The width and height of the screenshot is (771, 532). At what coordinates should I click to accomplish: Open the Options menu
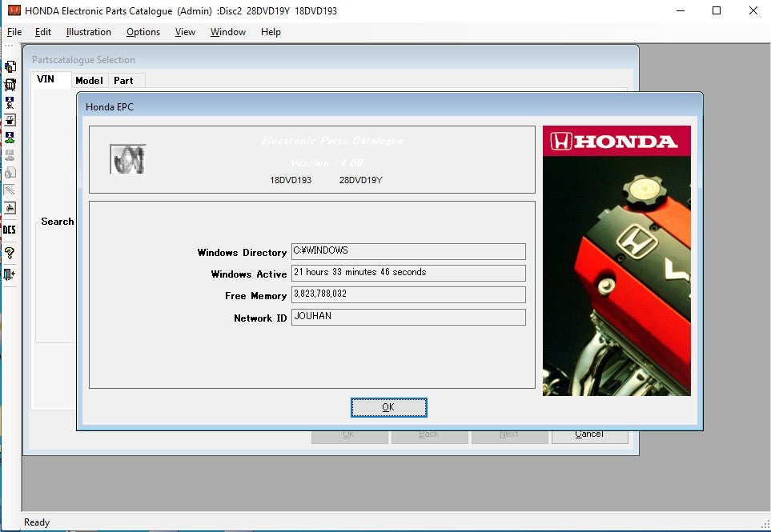[x=143, y=32]
